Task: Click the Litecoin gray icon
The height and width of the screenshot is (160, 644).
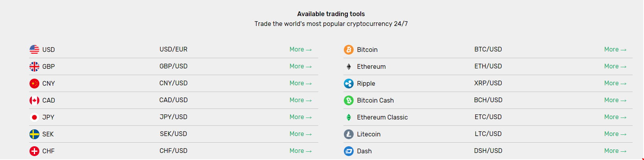Action: [x=349, y=134]
